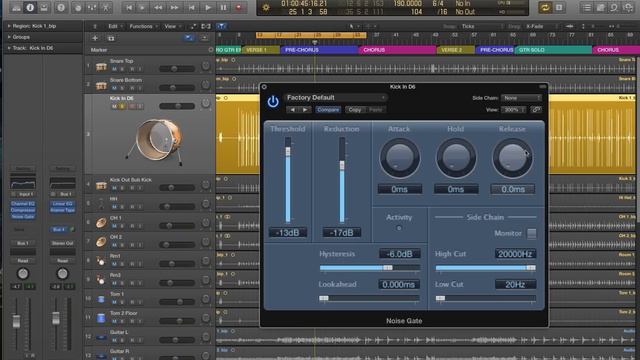
Task: Open Quick Help with the question mark button
Action: [x=61, y=7]
